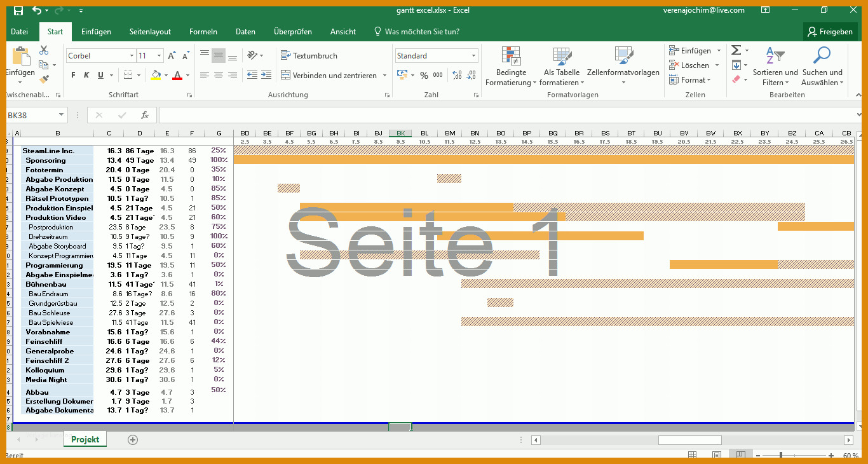Remove a decimal place

pos(471,75)
